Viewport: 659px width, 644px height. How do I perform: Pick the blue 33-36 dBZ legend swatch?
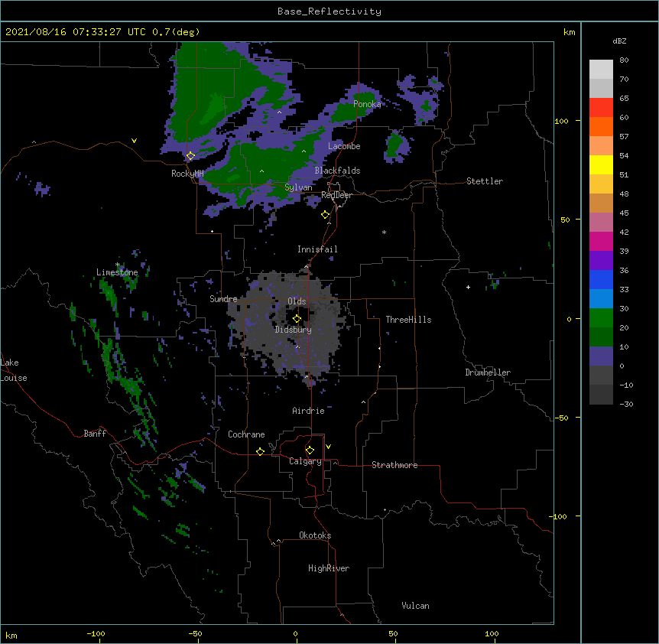[x=601, y=279]
